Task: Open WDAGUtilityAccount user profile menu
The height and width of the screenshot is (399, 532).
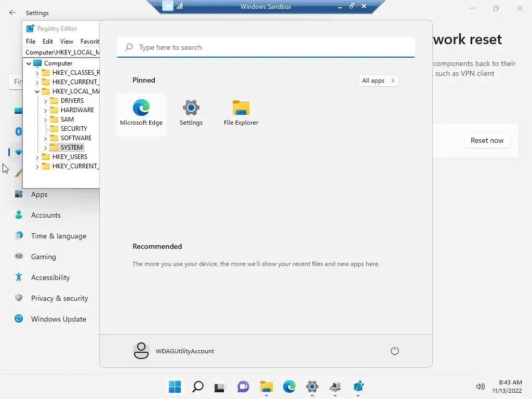Action: (x=174, y=351)
